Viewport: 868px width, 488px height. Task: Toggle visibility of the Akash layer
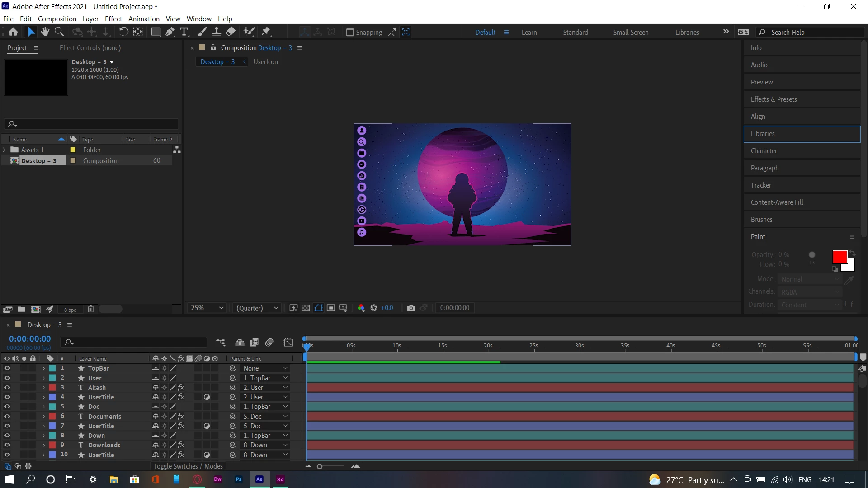click(x=7, y=387)
